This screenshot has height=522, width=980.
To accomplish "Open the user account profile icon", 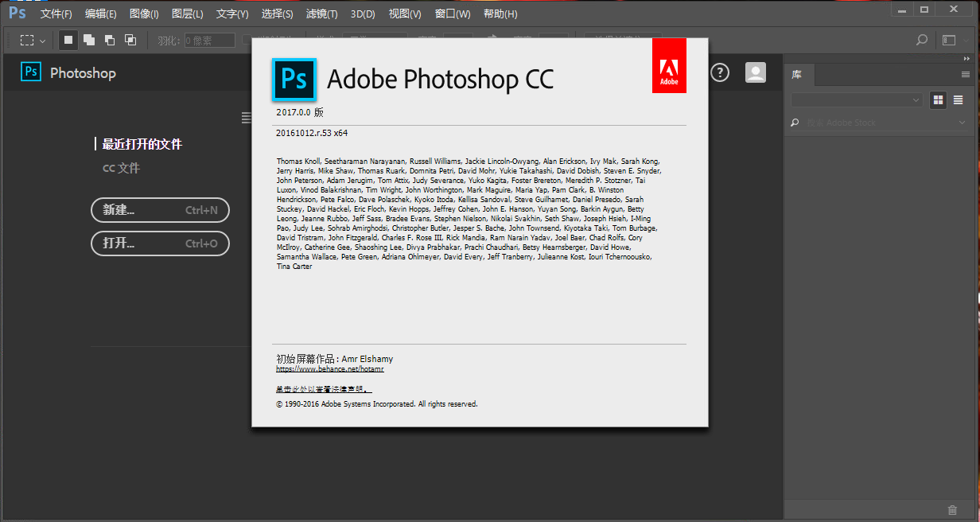I will point(755,72).
